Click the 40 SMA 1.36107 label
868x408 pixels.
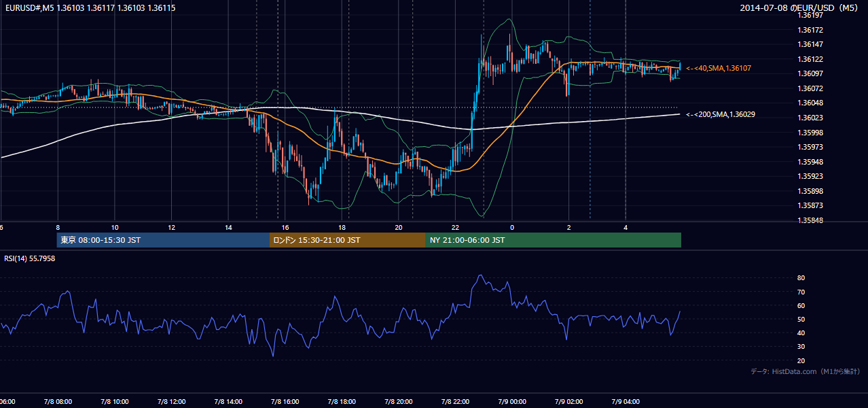click(x=719, y=68)
